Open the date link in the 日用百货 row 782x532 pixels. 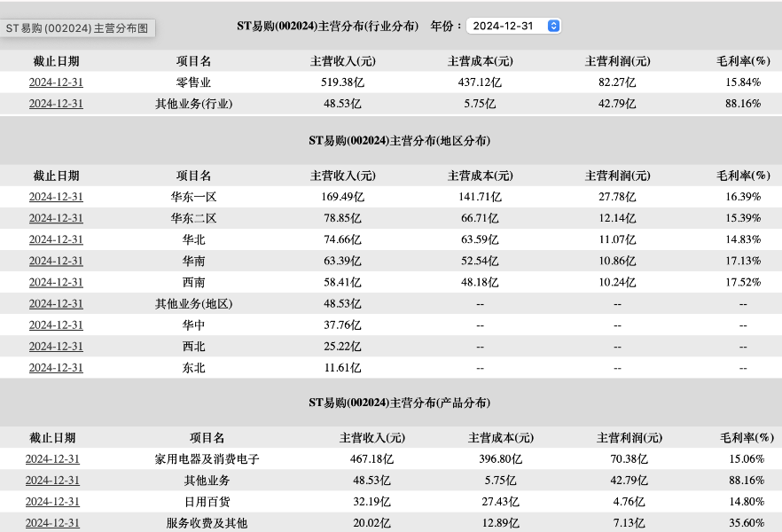(x=52, y=502)
